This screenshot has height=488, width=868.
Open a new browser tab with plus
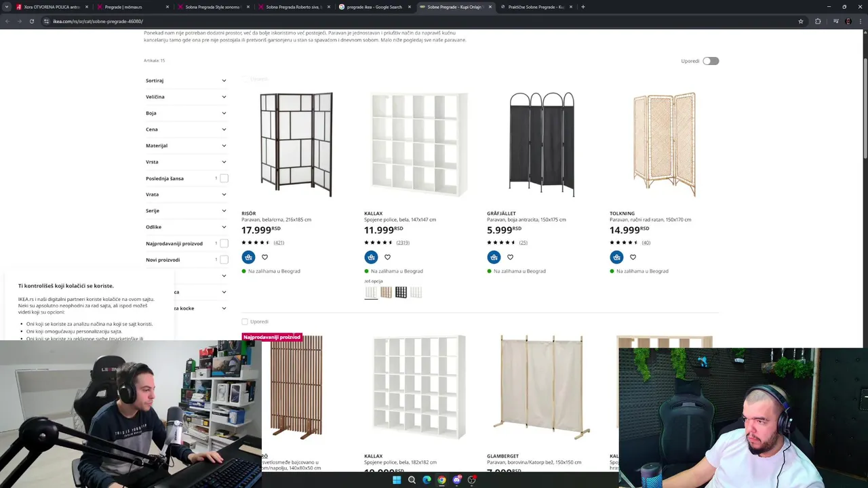[x=583, y=7]
